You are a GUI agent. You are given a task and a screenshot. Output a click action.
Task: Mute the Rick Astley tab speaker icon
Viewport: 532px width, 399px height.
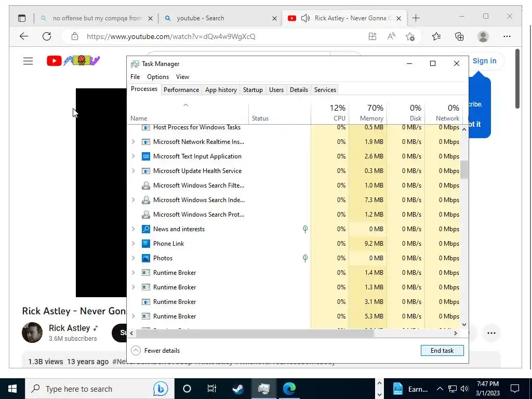point(305,18)
